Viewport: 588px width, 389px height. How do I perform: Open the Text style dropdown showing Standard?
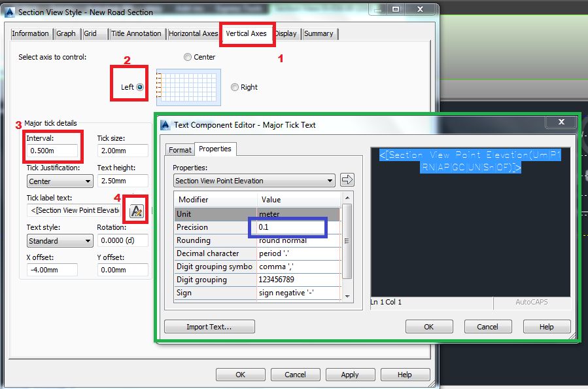coord(60,241)
